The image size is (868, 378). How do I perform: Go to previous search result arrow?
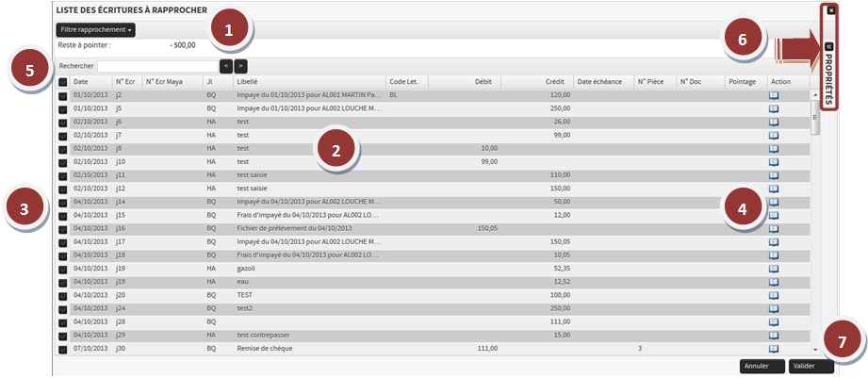tap(226, 66)
